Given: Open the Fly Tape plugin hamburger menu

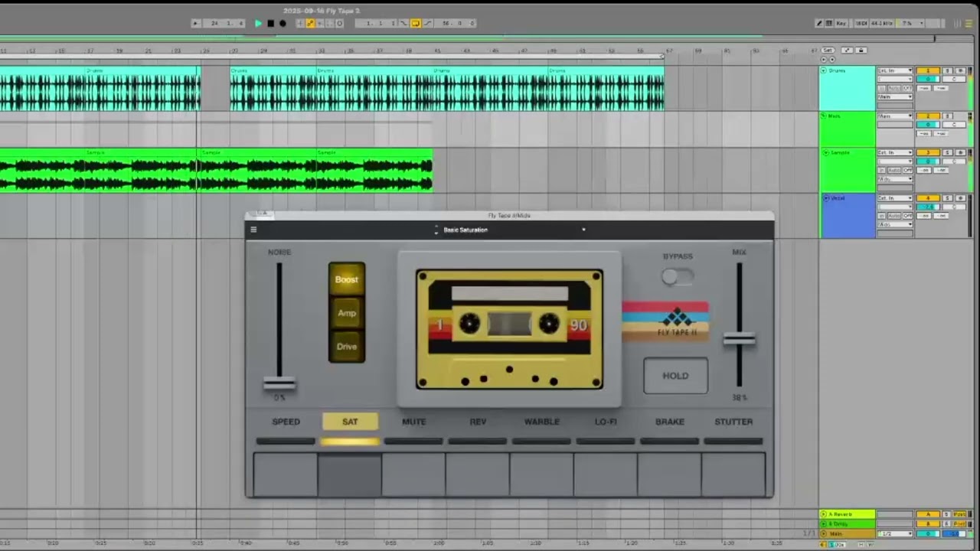Looking at the screenshot, I should (253, 230).
